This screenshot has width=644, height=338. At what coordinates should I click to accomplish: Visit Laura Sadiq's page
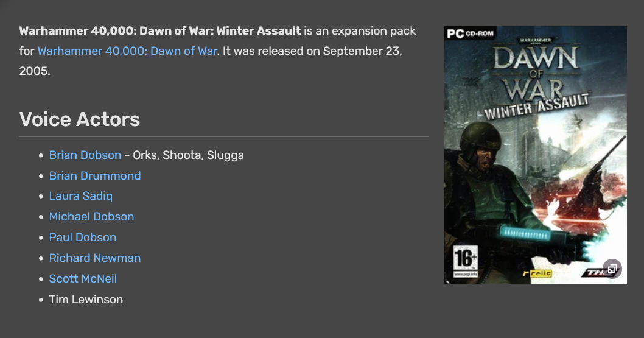pos(81,196)
